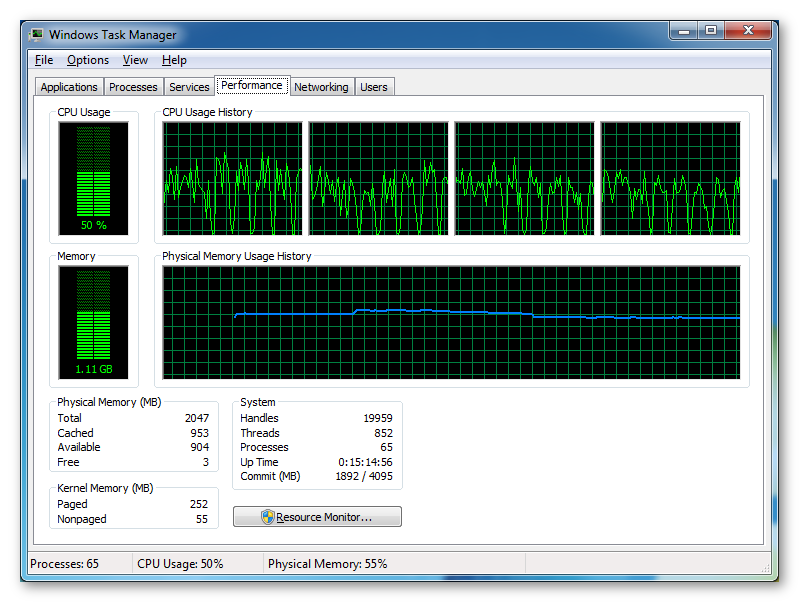Screen dimensions: 799x602
Task: Click the Cached label
Action: 75,433
